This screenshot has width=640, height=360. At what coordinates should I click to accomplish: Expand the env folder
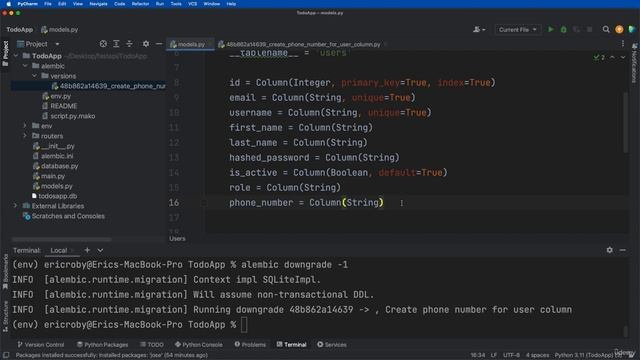pos(25,126)
